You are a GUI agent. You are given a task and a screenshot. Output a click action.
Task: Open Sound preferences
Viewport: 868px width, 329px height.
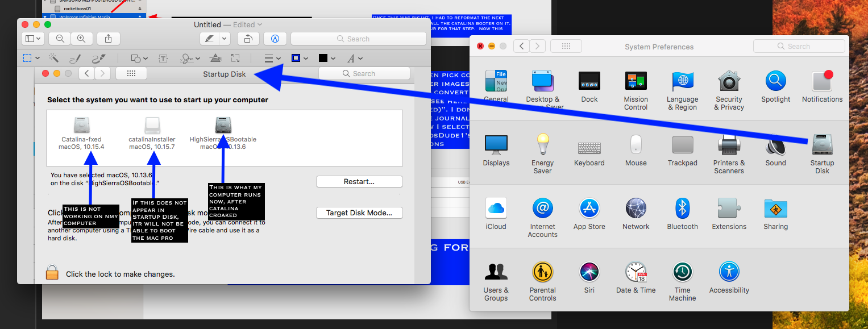[x=776, y=150]
